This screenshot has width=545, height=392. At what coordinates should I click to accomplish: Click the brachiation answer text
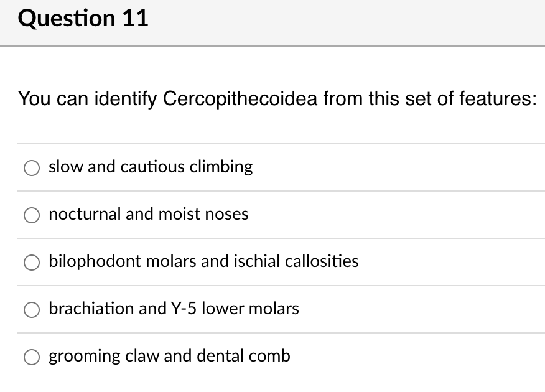[x=174, y=309]
